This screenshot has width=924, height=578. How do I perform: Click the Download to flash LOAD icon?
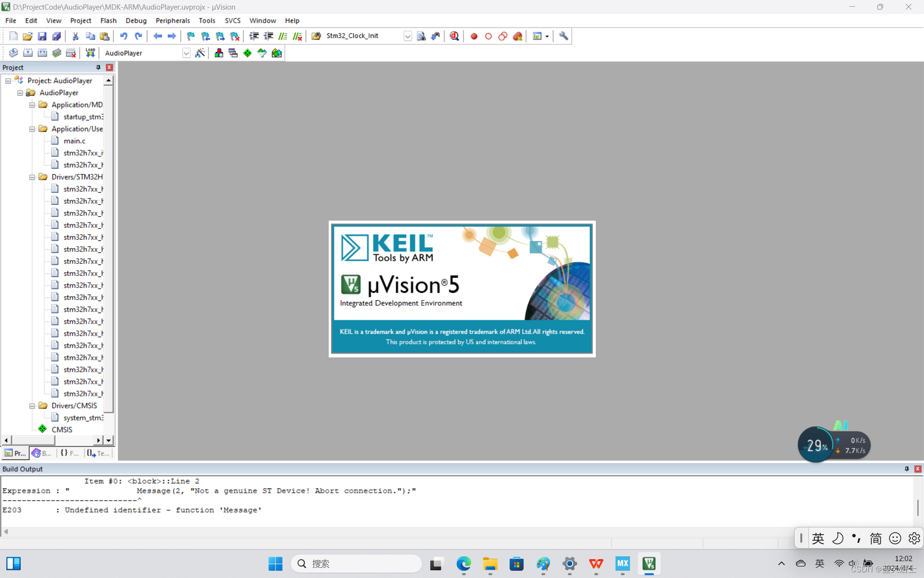(90, 53)
